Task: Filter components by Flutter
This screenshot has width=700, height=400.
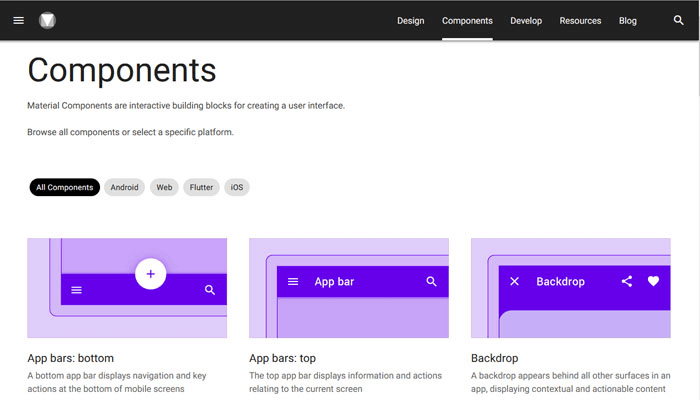Action: click(x=201, y=188)
